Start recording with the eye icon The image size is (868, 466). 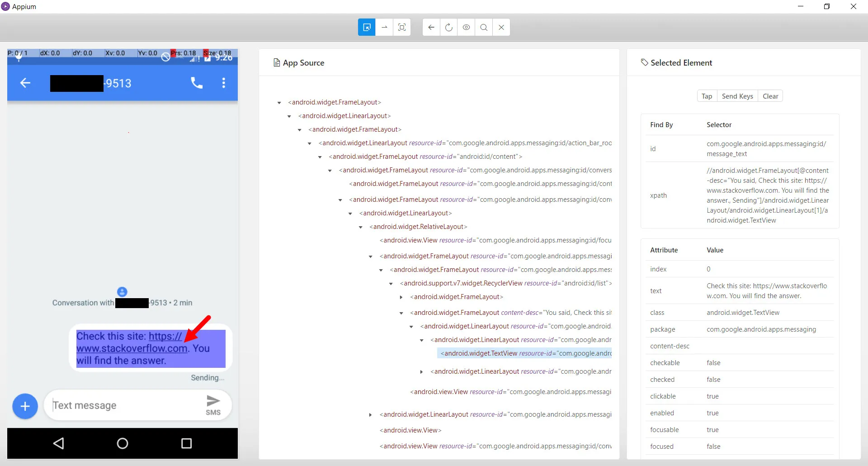pyautogui.click(x=466, y=27)
